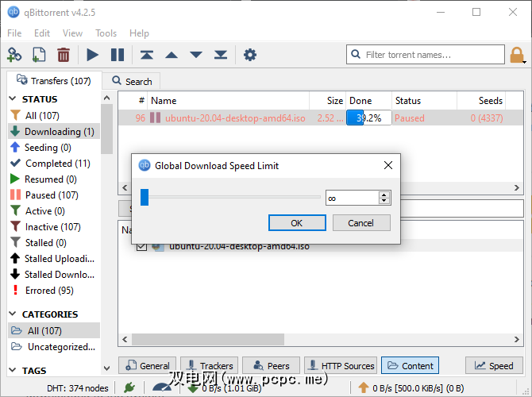532x397 pixels.
Task: Confirm speed limit with OK button
Action: (297, 223)
